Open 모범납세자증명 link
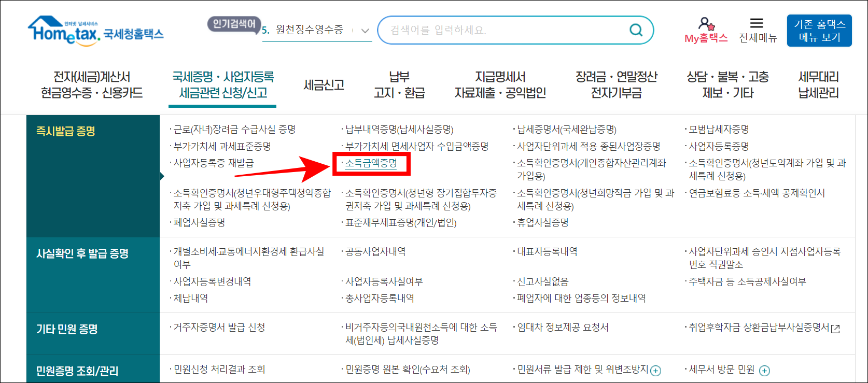 (719, 130)
